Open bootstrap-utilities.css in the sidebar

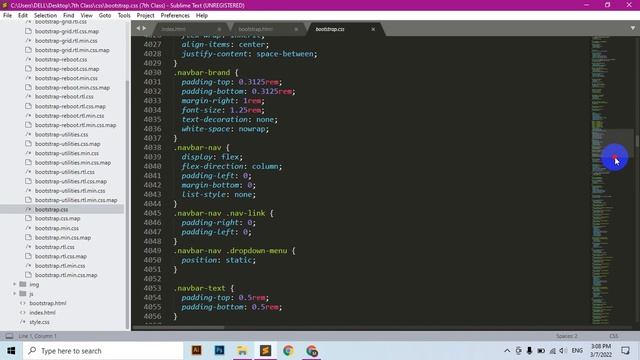point(61,134)
